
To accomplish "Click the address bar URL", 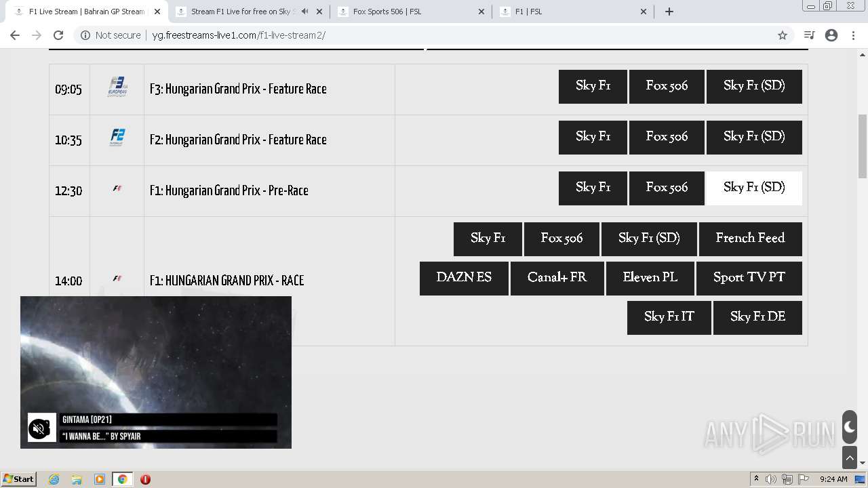I will [x=239, y=35].
